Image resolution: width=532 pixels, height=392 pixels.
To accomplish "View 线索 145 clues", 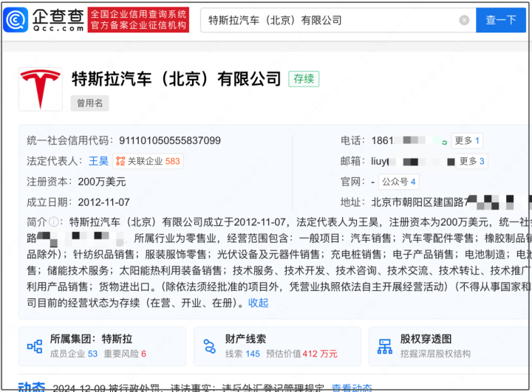I will click(242, 354).
